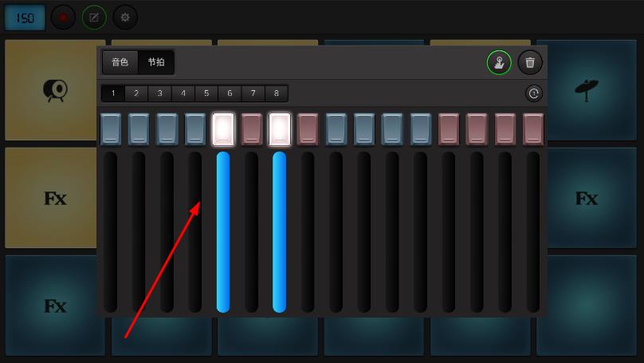Turn off the fifth lit step button
644x363 pixels.
pos(223,129)
